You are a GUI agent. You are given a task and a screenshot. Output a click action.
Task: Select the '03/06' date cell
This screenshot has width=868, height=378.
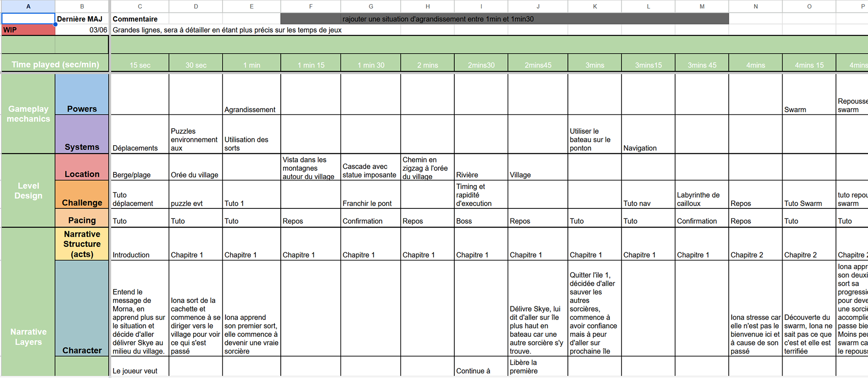(x=82, y=30)
